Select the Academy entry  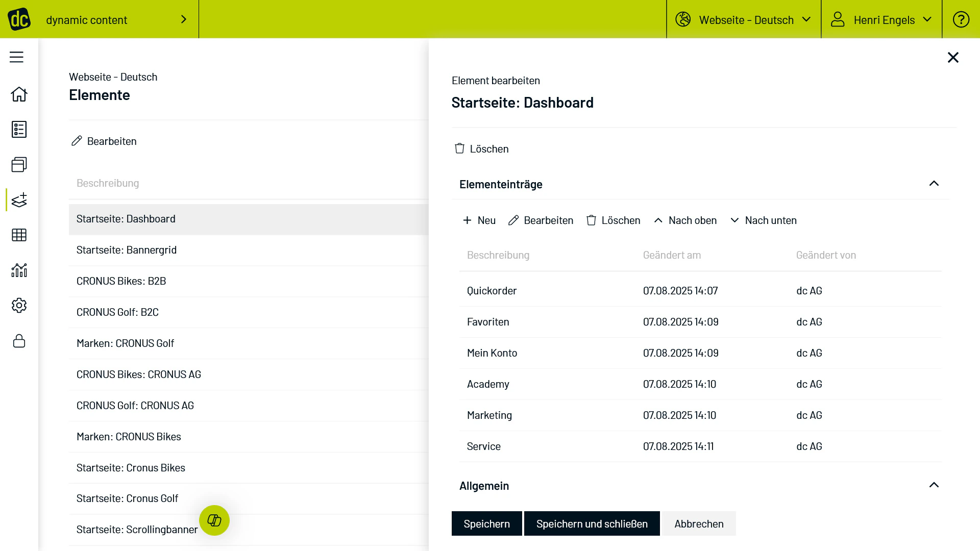tap(700, 384)
